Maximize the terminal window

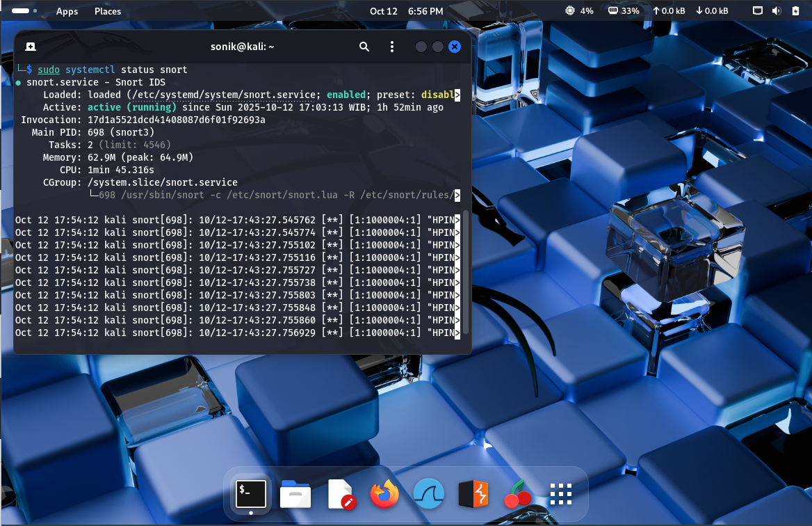coord(437,47)
